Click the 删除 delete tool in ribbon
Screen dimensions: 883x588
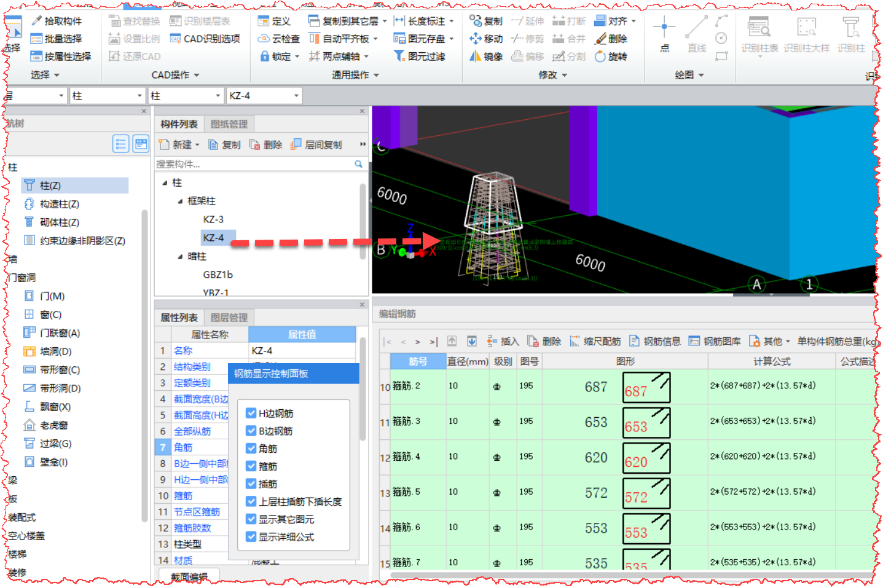click(x=611, y=39)
